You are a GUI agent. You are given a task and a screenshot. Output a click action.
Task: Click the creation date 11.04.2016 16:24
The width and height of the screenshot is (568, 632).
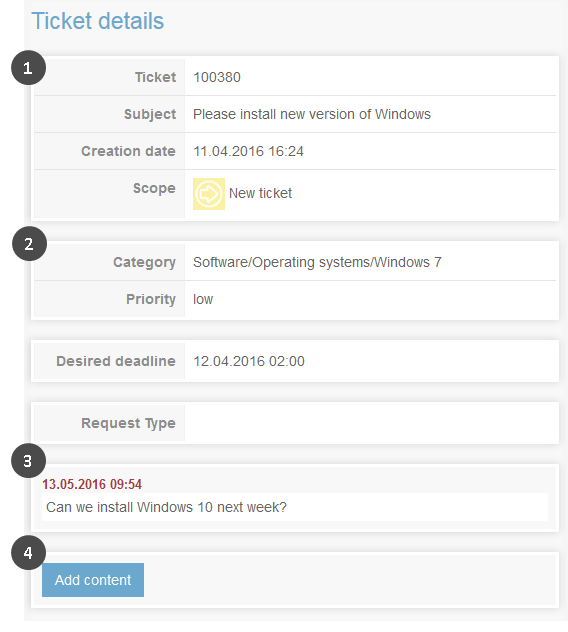click(x=248, y=151)
